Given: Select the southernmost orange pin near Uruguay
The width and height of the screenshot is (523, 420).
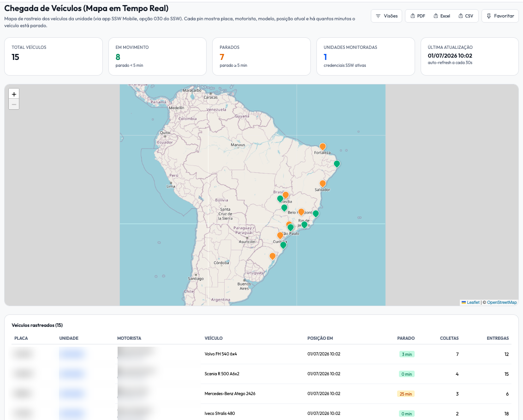Looking at the screenshot, I should [x=273, y=256].
